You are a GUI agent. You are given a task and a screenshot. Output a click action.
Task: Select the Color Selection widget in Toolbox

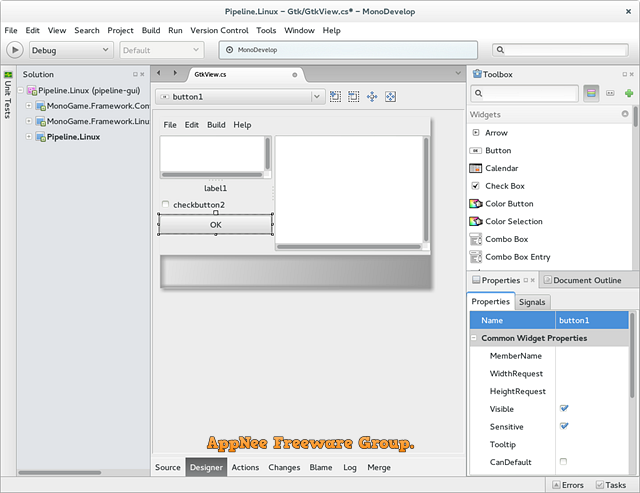pos(551,222)
